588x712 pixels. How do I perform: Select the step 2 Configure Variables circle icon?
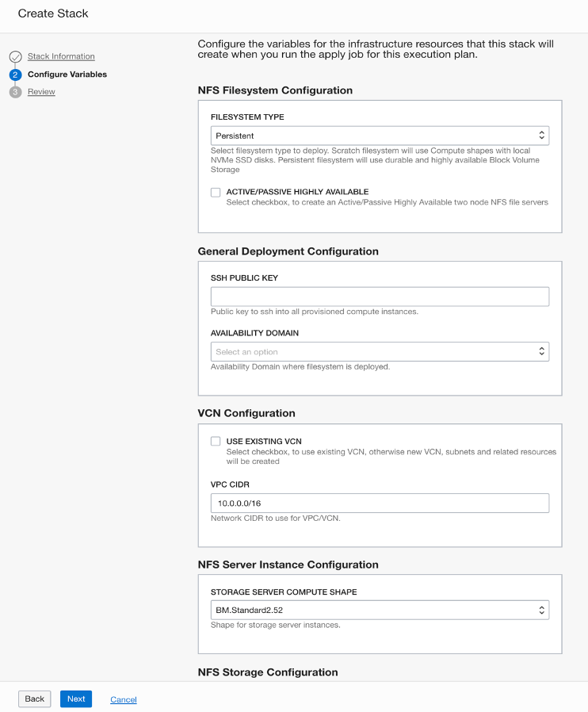pyautogui.click(x=14, y=74)
